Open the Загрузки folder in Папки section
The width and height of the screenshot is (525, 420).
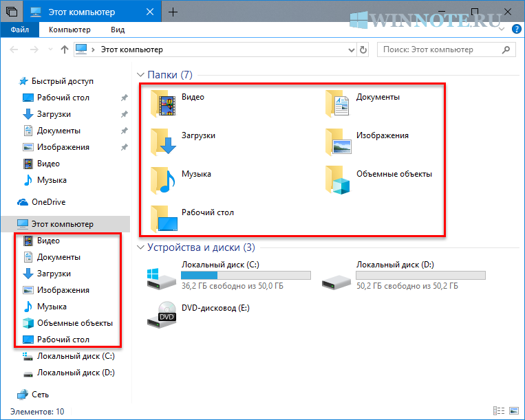[x=183, y=142]
